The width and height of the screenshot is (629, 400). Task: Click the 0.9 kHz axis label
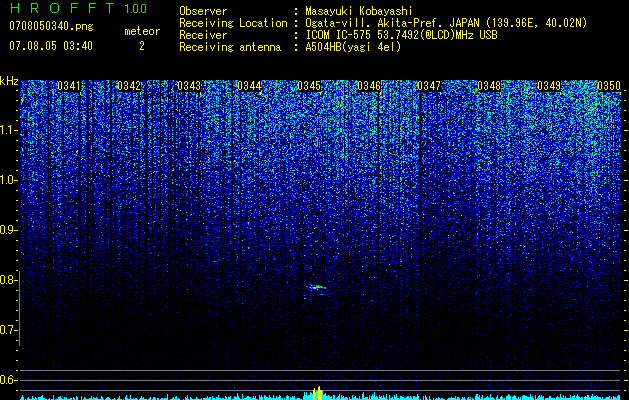(x=9, y=230)
